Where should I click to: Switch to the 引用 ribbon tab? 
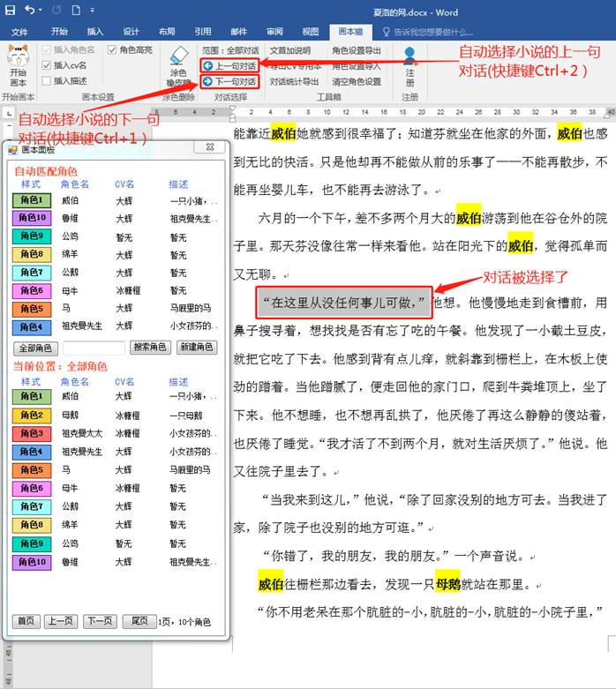click(x=203, y=32)
